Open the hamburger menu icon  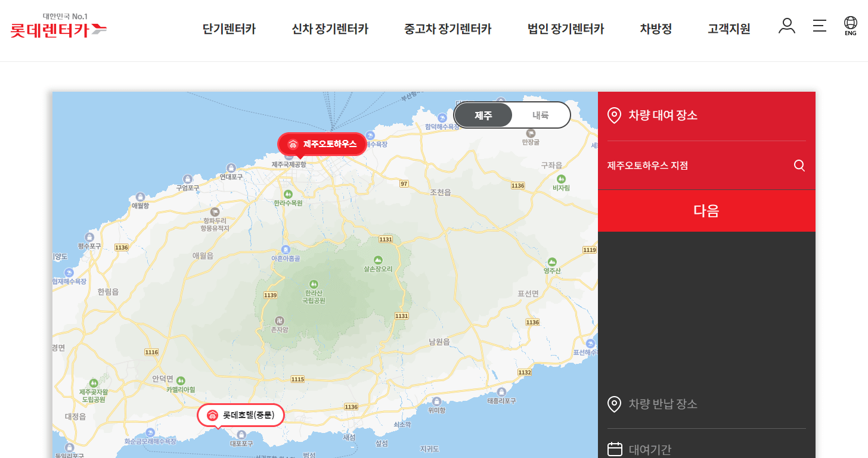pyautogui.click(x=819, y=26)
